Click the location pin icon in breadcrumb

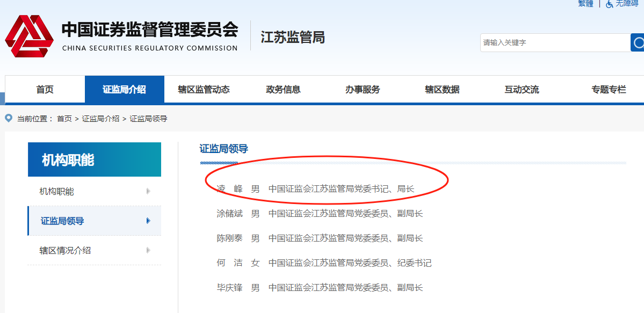9,119
